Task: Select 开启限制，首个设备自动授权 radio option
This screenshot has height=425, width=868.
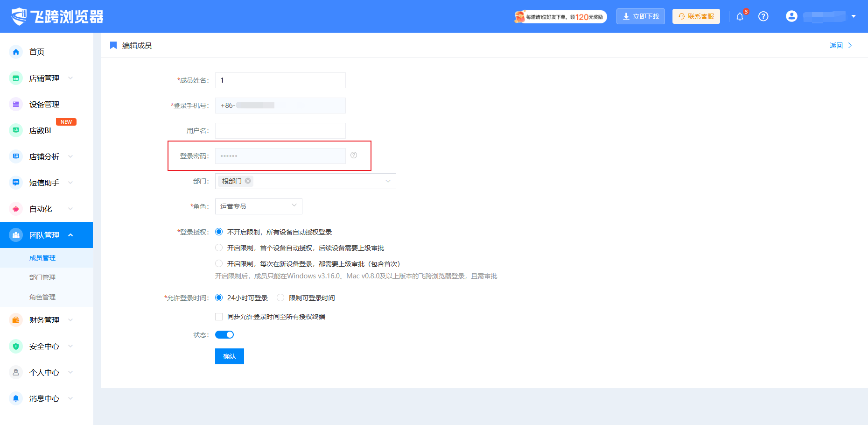Action: pos(219,248)
